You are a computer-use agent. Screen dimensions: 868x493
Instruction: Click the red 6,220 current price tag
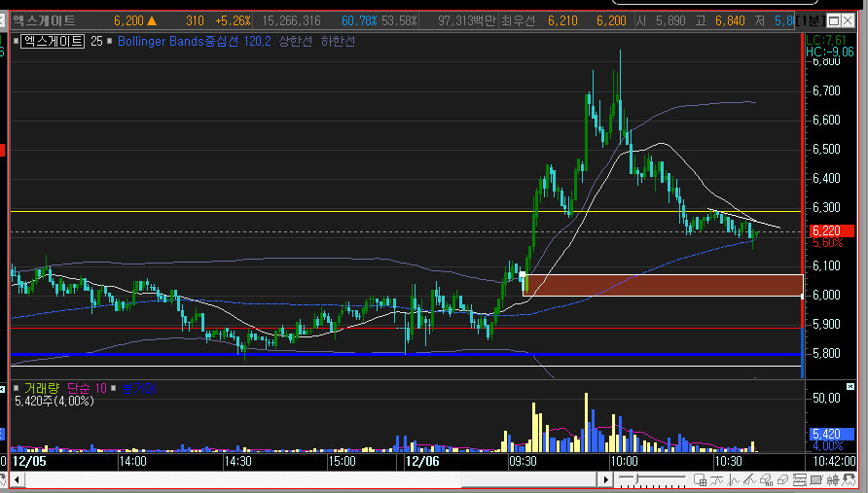click(832, 230)
